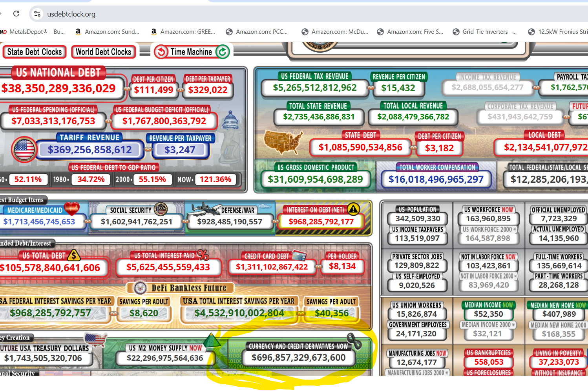Image resolution: width=588 pixels, height=391 pixels.
Task: Open the State Debt Clocks page
Action: (x=35, y=52)
